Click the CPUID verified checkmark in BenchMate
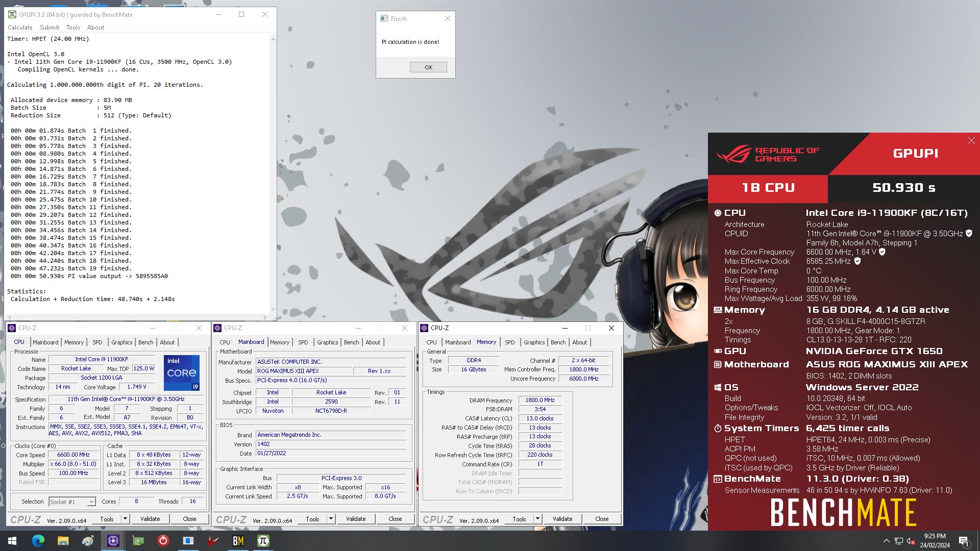Image resolution: width=980 pixels, height=551 pixels. [969, 234]
